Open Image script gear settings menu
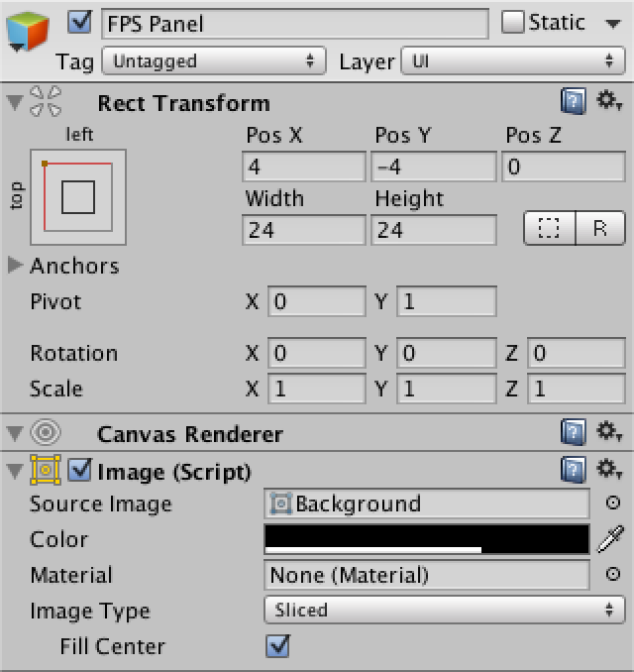The height and width of the screenshot is (672, 634). coord(608,470)
